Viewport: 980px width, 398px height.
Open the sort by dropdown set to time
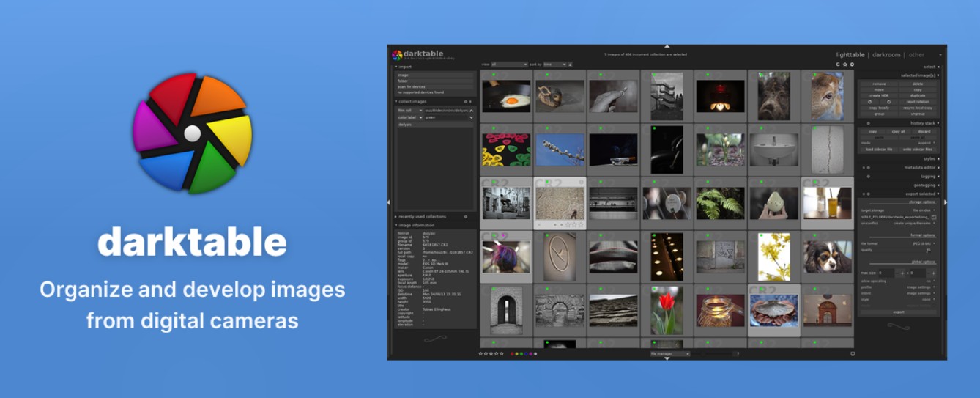click(555, 65)
